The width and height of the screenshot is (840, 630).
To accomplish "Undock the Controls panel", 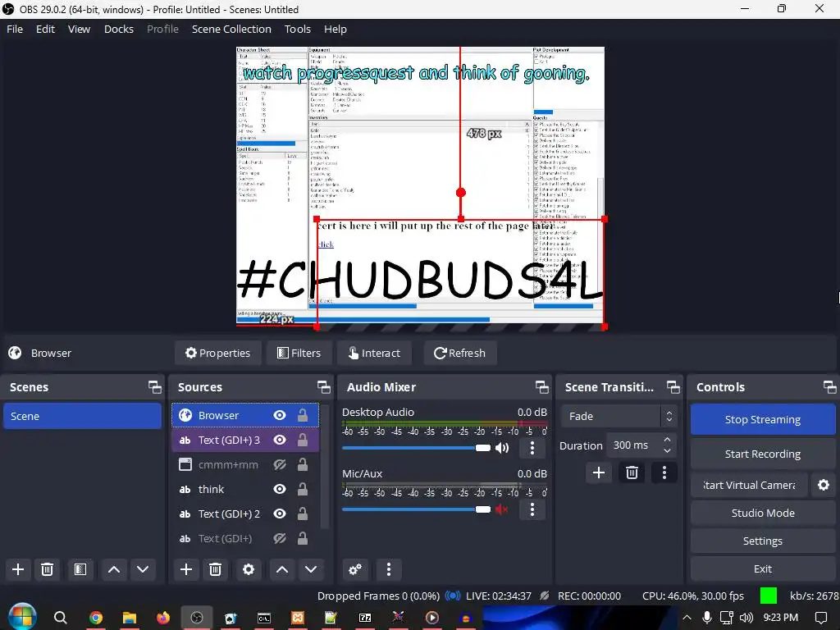I will pos(830,387).
